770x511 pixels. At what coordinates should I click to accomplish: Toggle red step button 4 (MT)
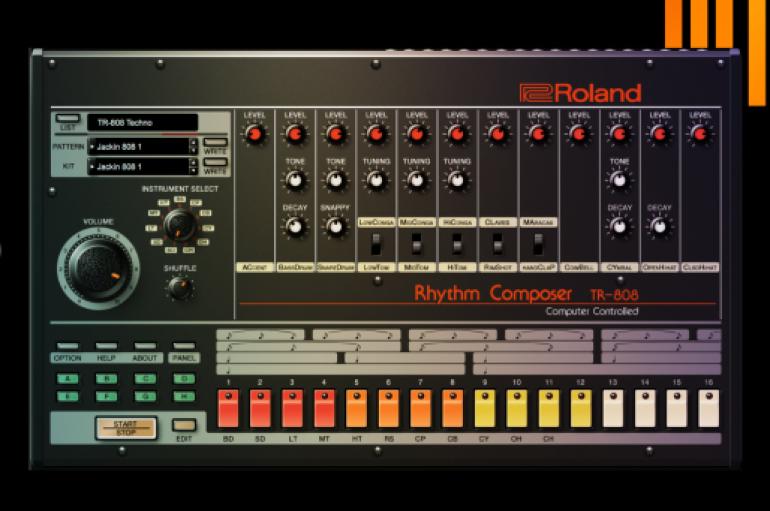pyautogui.click(x=325, y=409)
